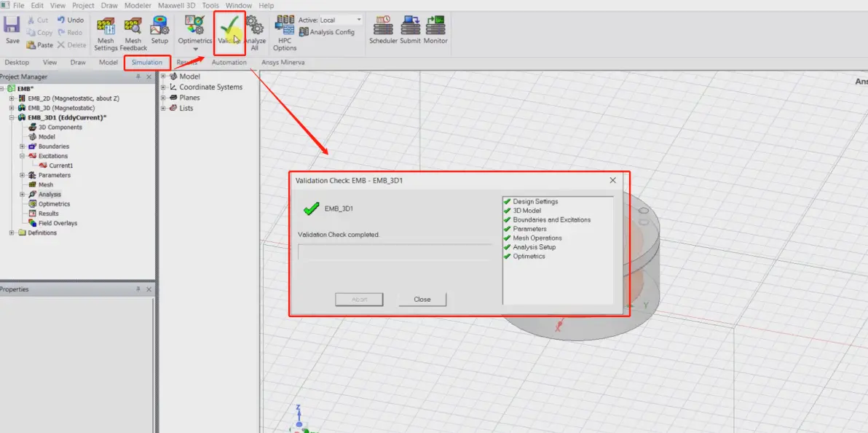Open the Draw menu
The image size is (868, 433).
tap(109, 6)
